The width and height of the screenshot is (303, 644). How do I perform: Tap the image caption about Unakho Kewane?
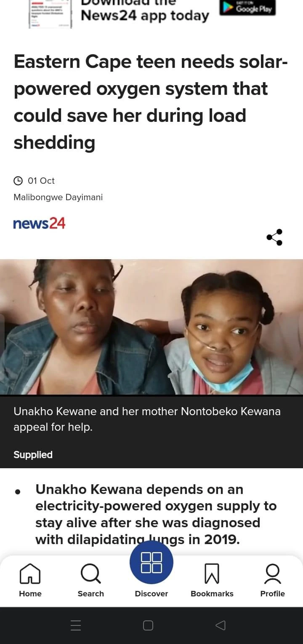pos(147,419)
